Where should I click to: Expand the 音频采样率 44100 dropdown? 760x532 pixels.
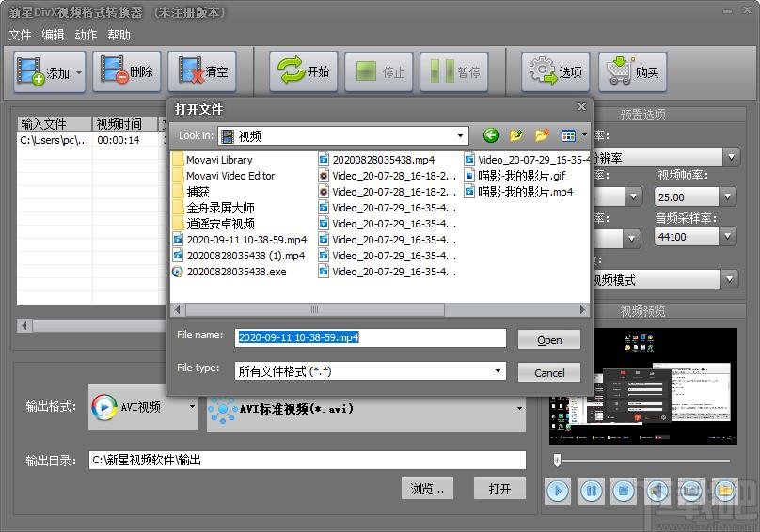tap(727, 237)
